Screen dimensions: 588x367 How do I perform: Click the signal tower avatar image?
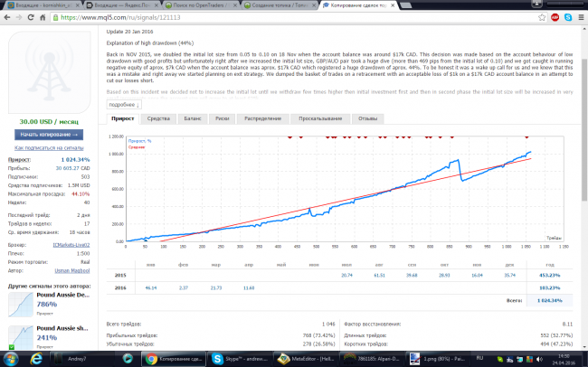[x=50, y=72]
